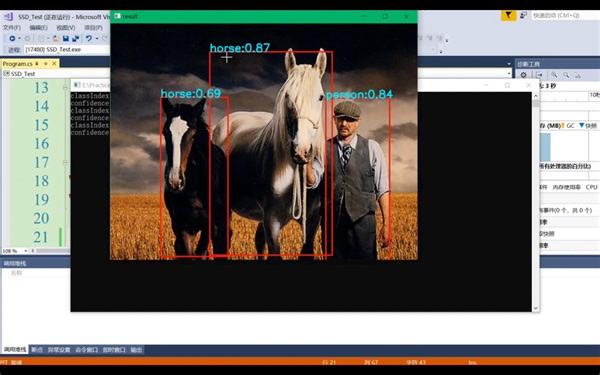The image size is (600, 375).
Task: Click the diagnostic tools zoom in icon
Action: coord(554,75)
